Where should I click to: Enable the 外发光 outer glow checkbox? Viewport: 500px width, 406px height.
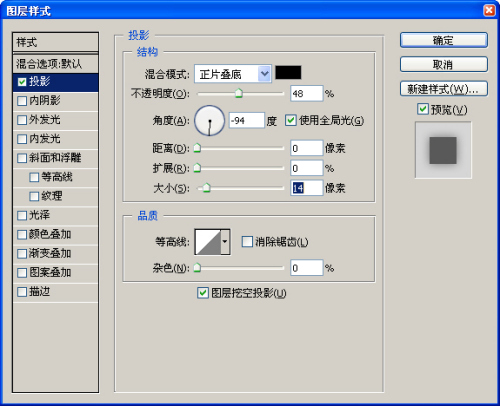(x=22, y=120)
